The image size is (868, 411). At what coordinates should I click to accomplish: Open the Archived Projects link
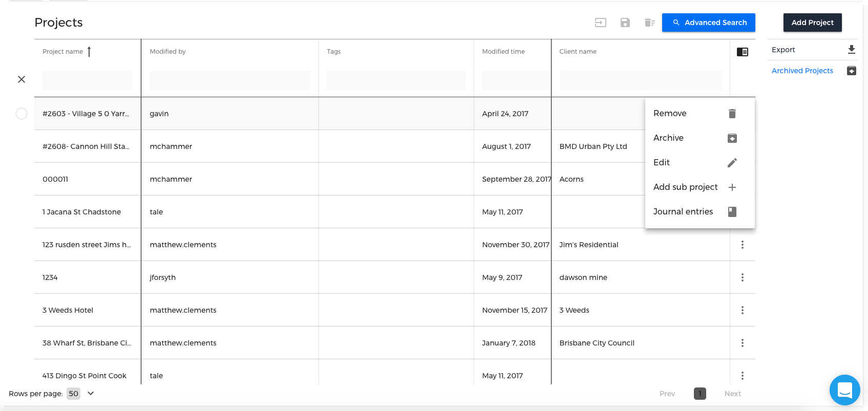[x=802, y=71]
